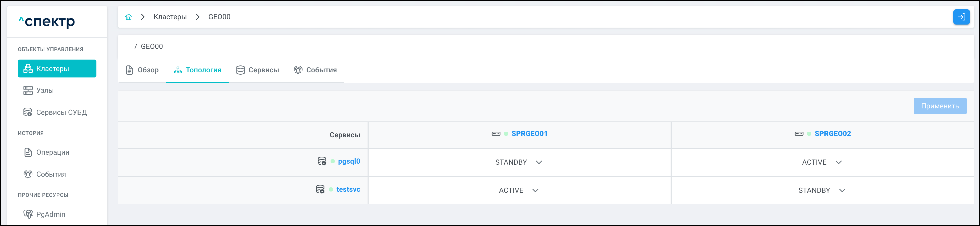Click the logout icon button

[x=961, y=17]
